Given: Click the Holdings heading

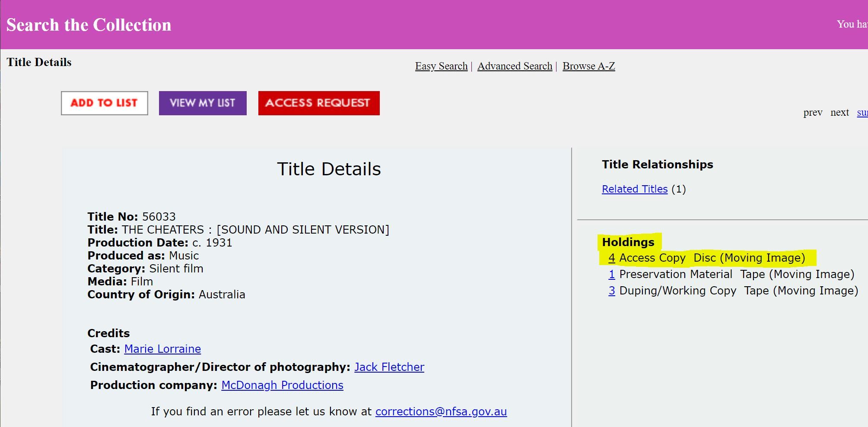Looking at the screenshot, I should point(628,242).
